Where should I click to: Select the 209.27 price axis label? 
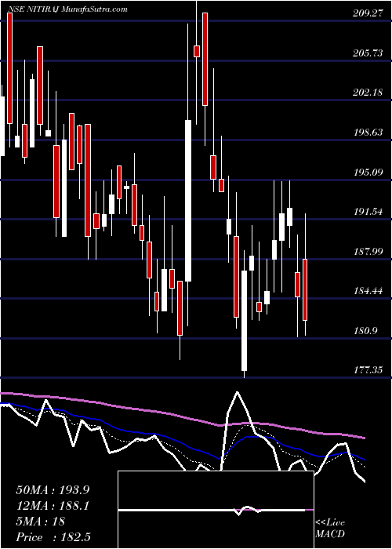click(x=368, y=13)
